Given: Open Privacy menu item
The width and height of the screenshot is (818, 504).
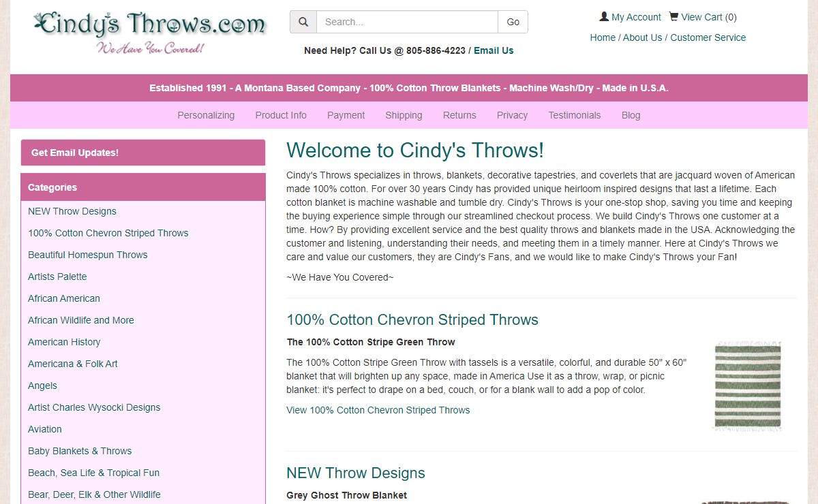Looking at the screenshot, I should point(512,115).
